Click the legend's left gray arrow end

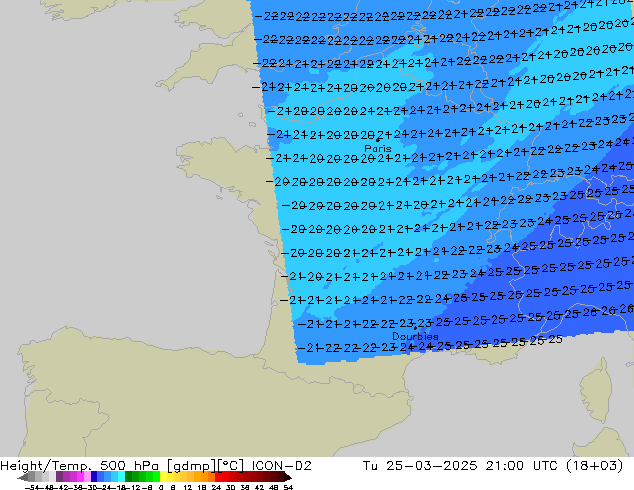point(22,477)
